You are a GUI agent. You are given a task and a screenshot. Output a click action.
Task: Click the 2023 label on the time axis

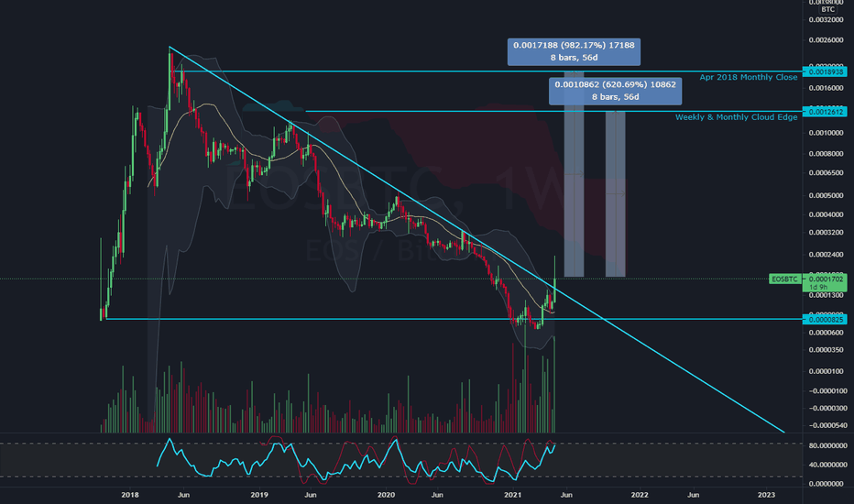[x=766, y=495]
